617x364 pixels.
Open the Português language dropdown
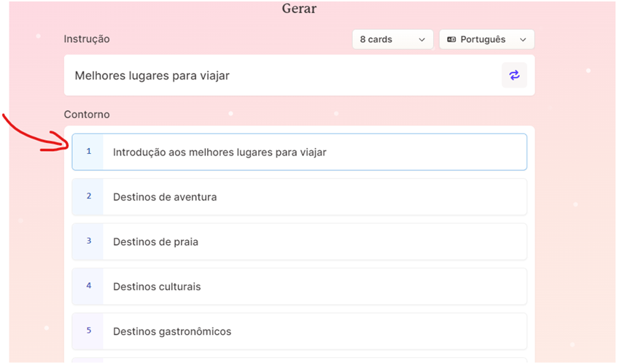click(486, 39)
